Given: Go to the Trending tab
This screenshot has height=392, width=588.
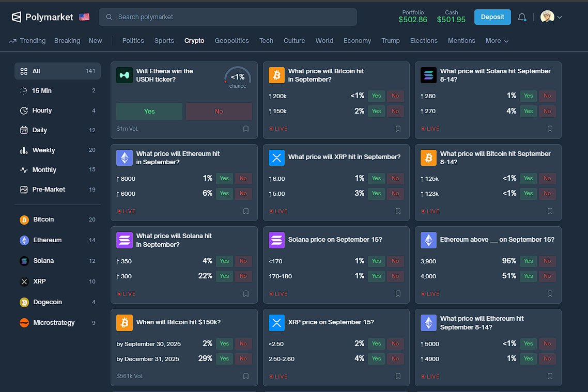Looking at the screenshot, I should (x=27, y=41).
